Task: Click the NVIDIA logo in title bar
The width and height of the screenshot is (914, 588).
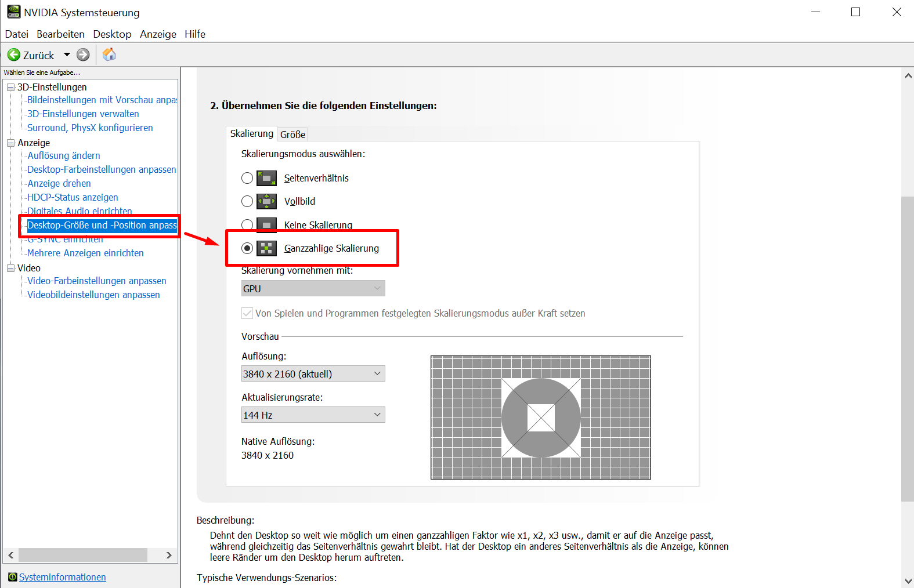Action: pos(13,12)
